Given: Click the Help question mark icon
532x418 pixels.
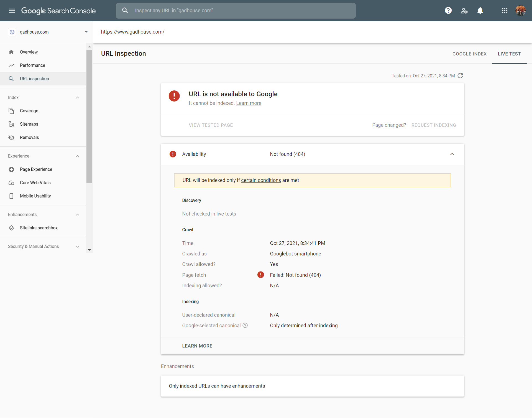Looking at the screenshot, I should 448,11.
